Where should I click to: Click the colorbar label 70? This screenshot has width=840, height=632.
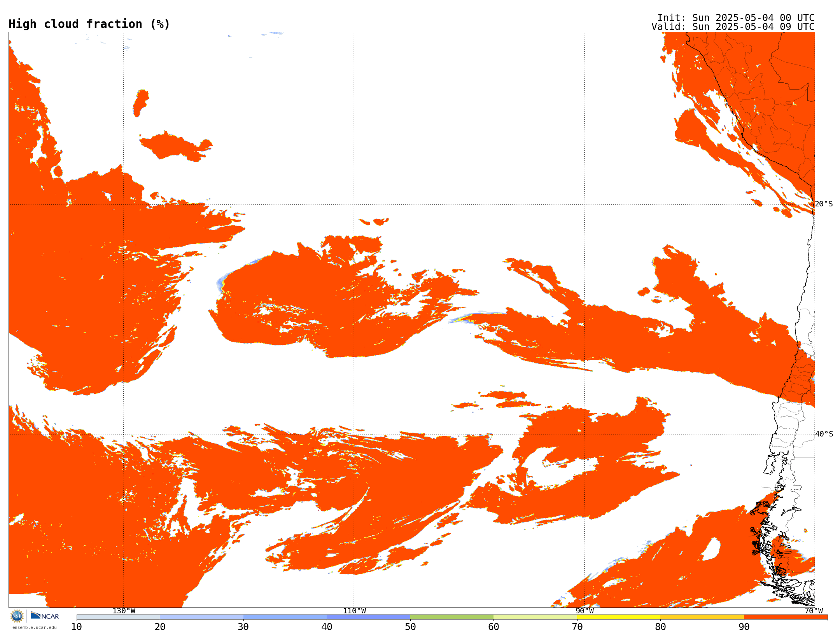[x=577, y=627]
